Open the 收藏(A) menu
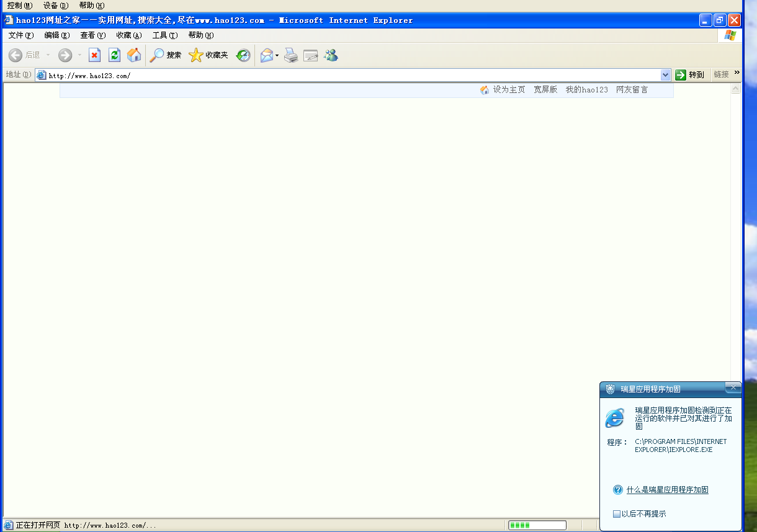 (x=129, y=35)
